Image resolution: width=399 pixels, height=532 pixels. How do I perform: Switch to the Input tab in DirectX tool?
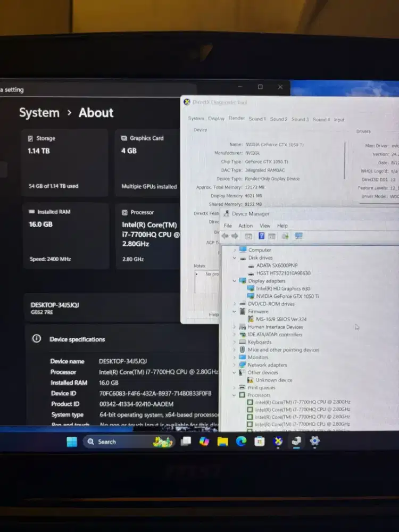pos(339,120)
